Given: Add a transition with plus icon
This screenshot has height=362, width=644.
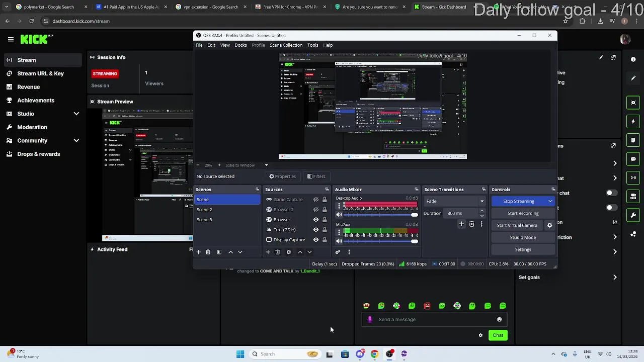Looking at the screenshot, I should click(461, 224).
